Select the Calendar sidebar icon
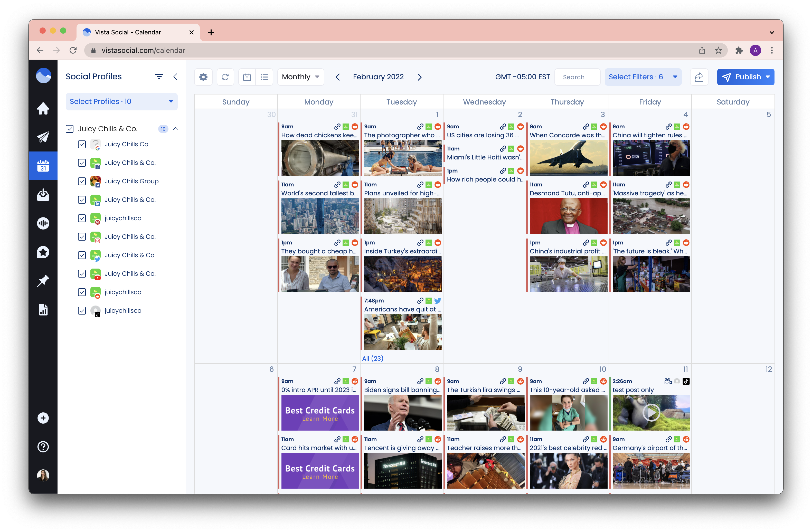 click(43, 166)
